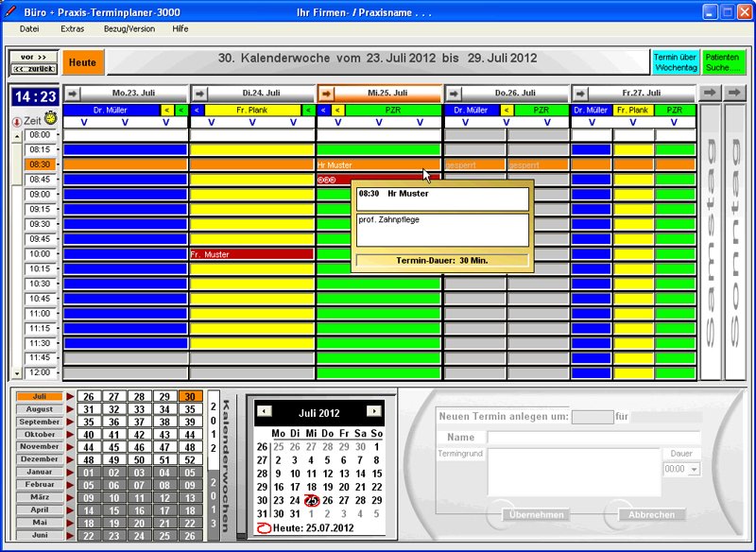Open the Extras menu
This screenshot has height=552, width=756.
click(x=73, y=29)
